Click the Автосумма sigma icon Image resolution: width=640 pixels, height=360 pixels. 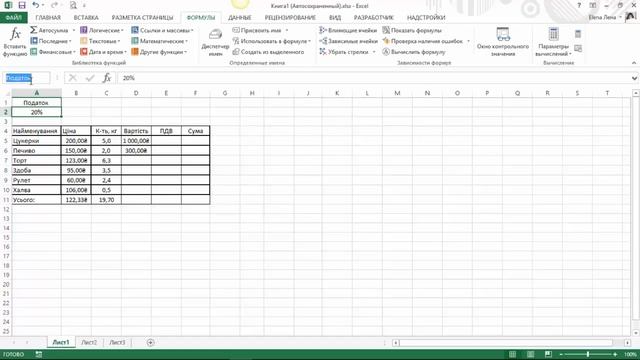(x=34, y=30)
